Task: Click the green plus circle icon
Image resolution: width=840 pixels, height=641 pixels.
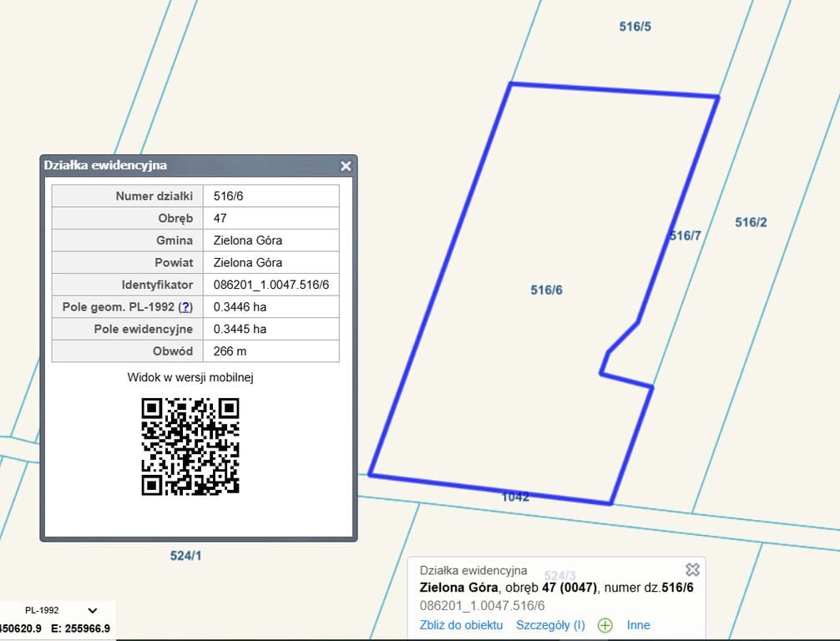Action: (x=605, y=625)
